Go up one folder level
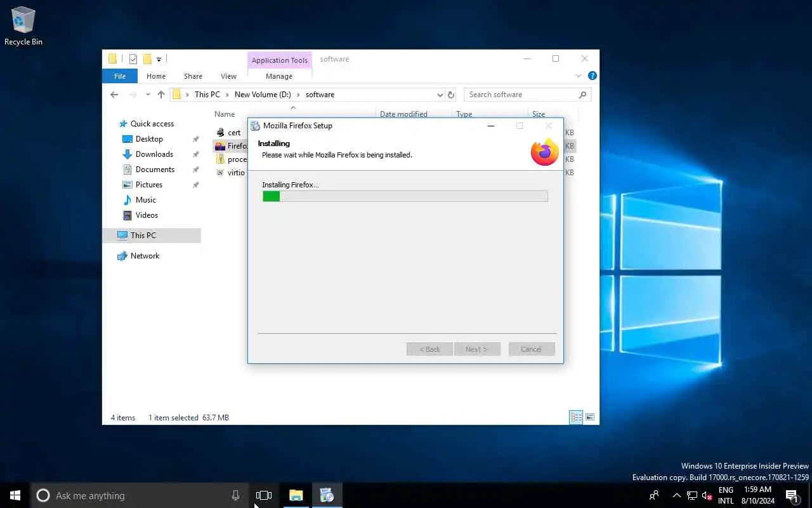The image size is (812, 508). (x=161, y=95)
